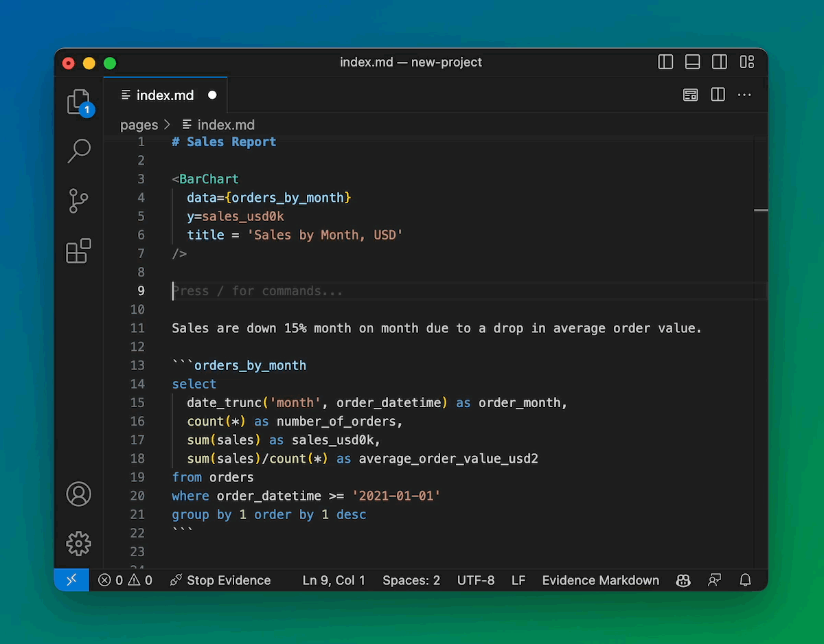Screen dimensions: 824x644
Task: Click the 'Sales are down 15%' sentence
Action: [x=437, y=328]
